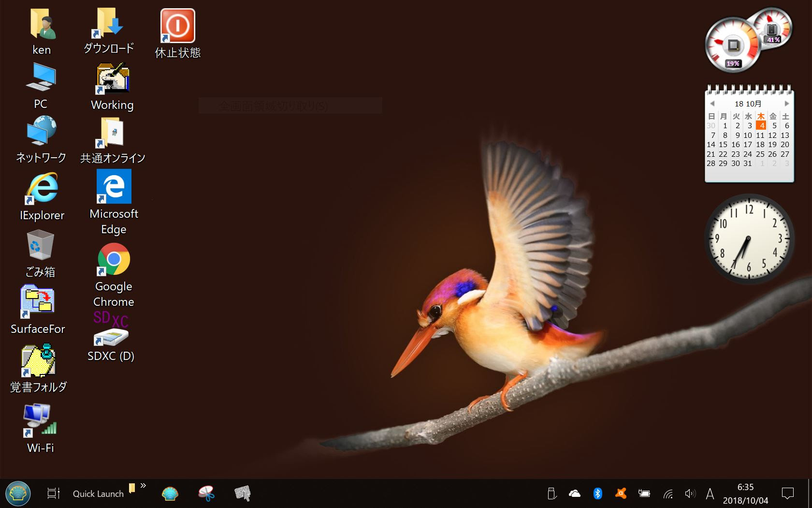Go to next month in calendar gadget
The height and width of the screenshot is (508, 812).
[787, 104]
